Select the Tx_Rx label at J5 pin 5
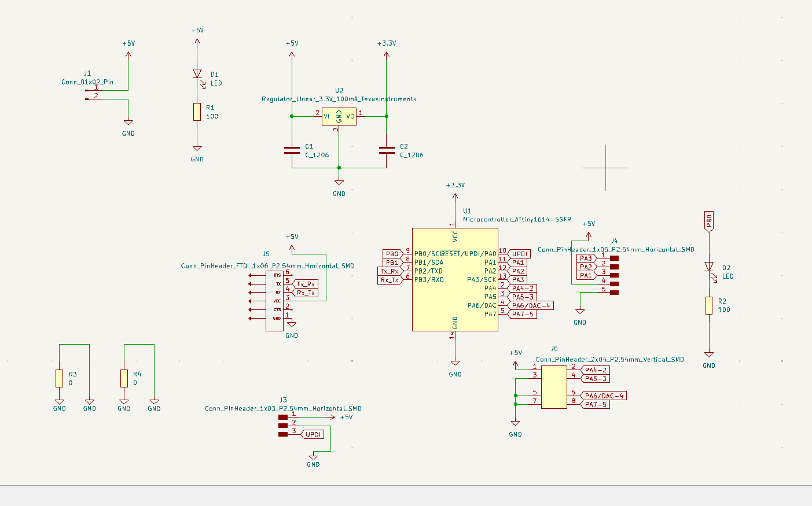 306,284
